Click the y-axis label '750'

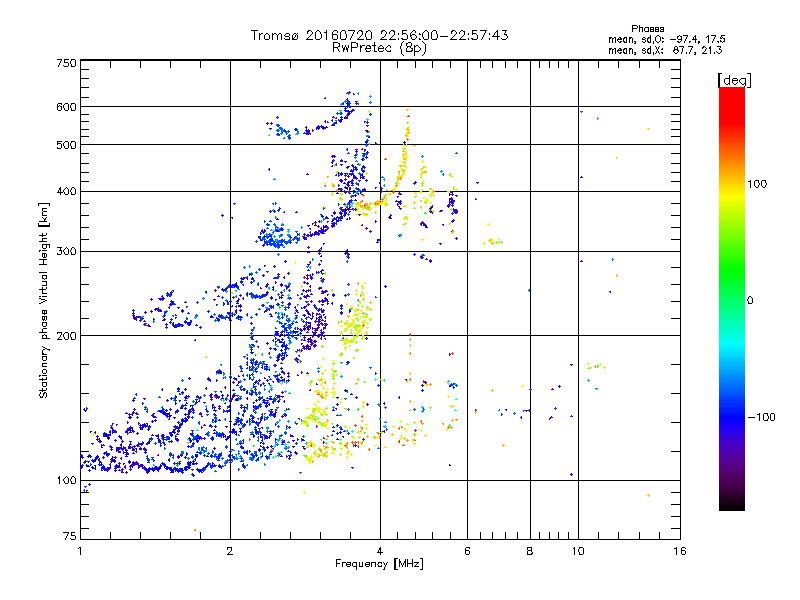click(x=66, y=63)
